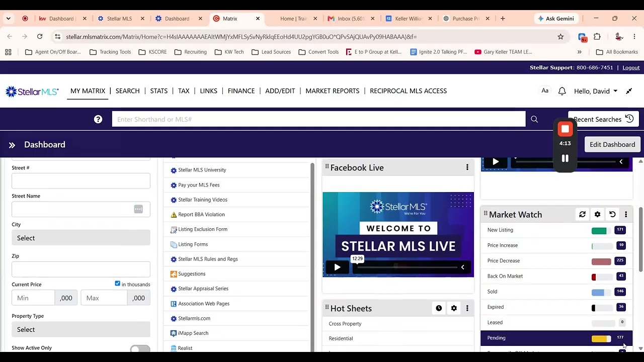Open the TAX menu
The image size is (644, 362).
[184, 91]
